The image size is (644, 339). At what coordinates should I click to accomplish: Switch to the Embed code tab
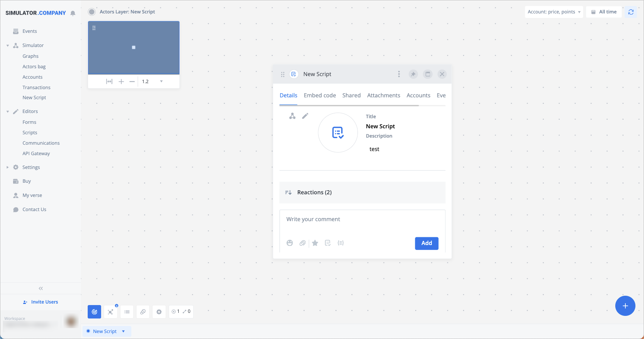(320, 95)
